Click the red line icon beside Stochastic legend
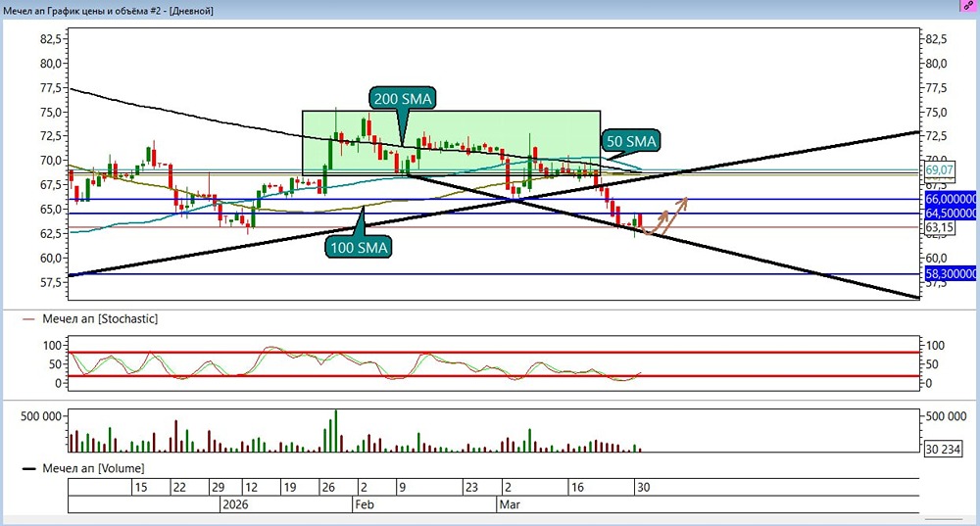This screenshot has width=980, height=526. click(28, 319)
